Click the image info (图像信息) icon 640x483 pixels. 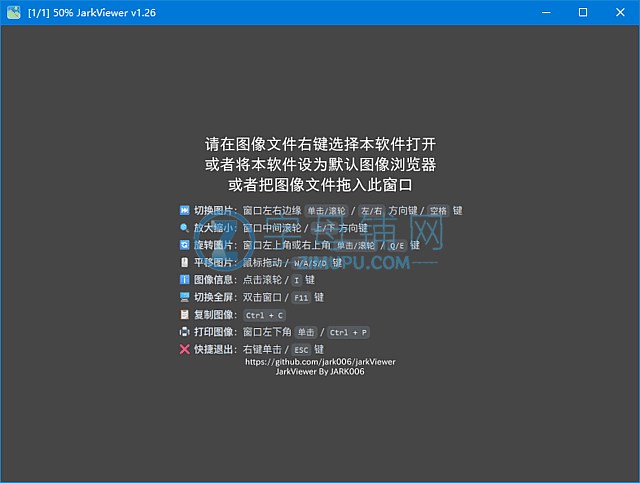[184, 280]
